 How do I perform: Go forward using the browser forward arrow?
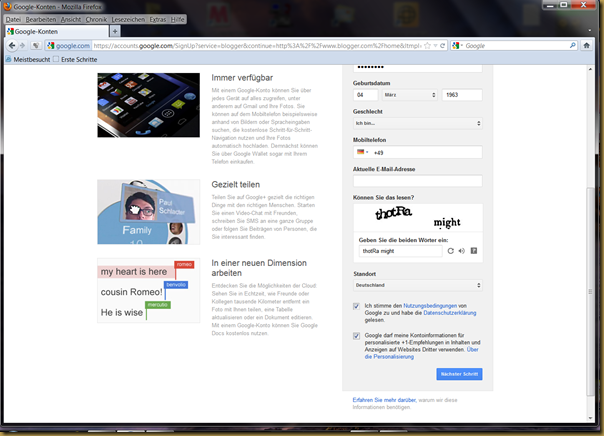(22, 45)
